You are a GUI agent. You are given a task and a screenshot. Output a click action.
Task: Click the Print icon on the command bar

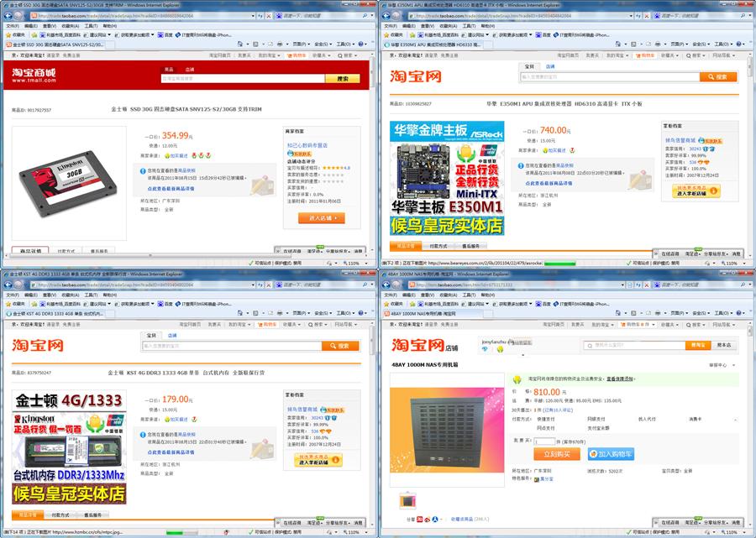tap(280, 44)
